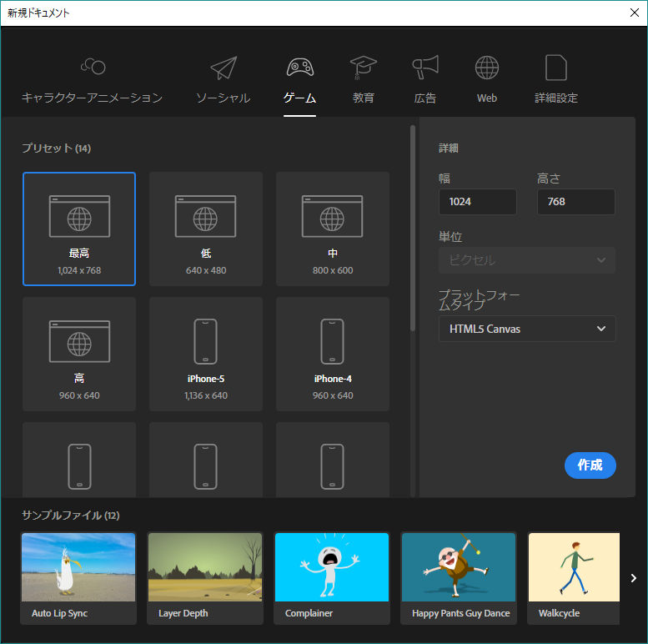
Task: Click the Game controller icon
Action: click(x=300, y=67)
